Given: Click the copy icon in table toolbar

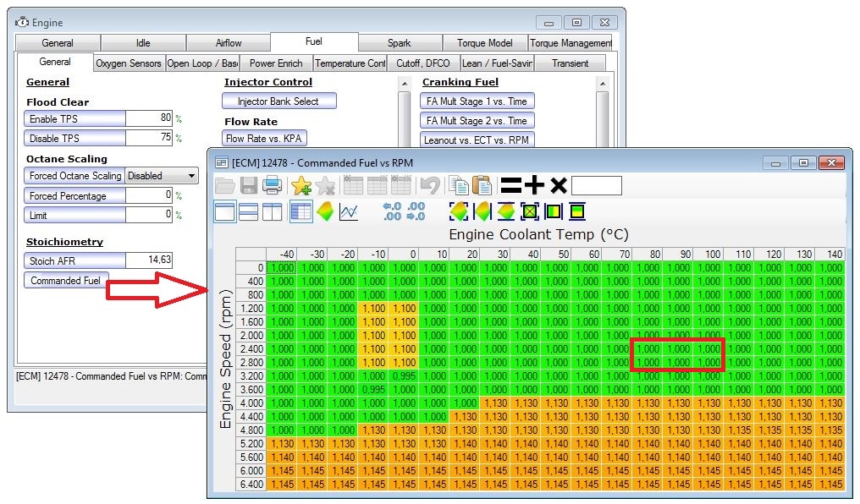Looking at the screenshot, I should (458, 186).
